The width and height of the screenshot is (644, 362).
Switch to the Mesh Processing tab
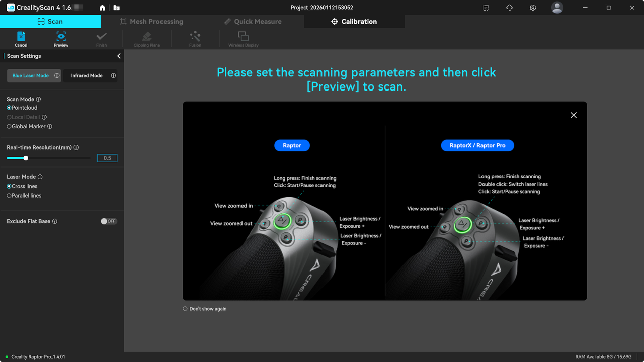(x=151, y=22)
